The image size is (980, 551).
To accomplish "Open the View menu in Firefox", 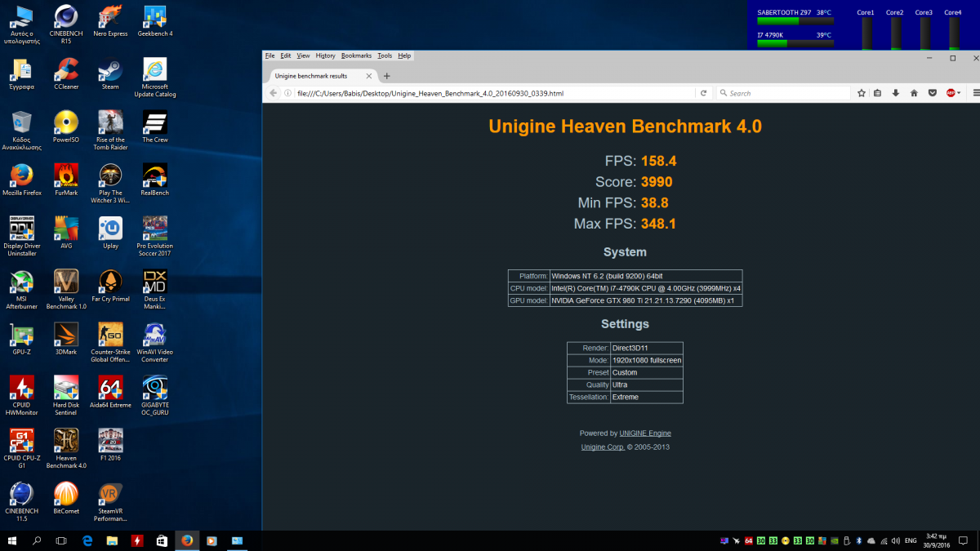I will (x=303, y=56).
